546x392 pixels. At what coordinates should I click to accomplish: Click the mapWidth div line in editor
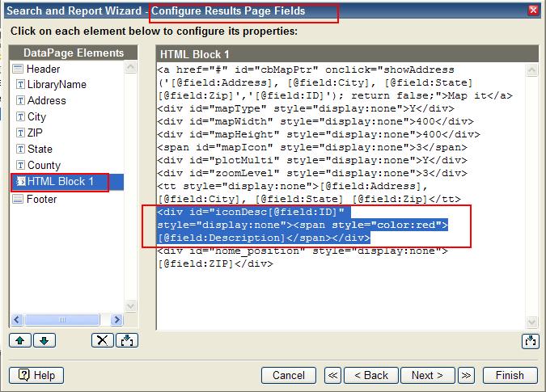[315, 121]
